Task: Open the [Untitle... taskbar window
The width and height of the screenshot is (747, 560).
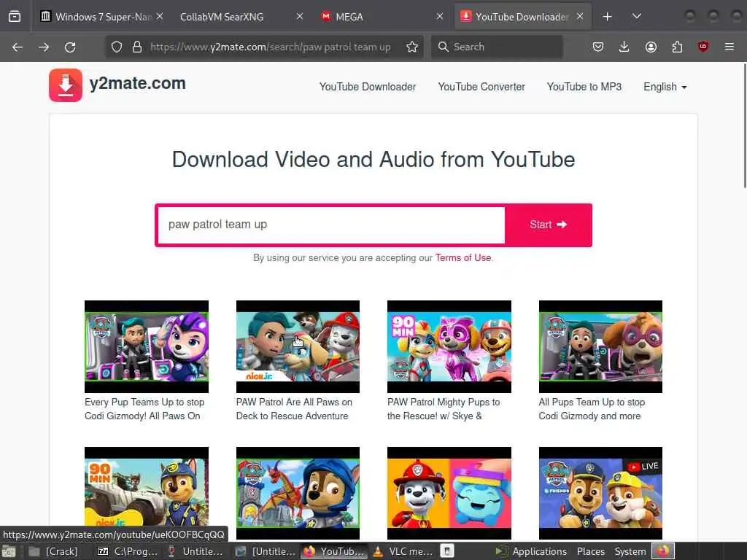Action: tap(266, 551)
